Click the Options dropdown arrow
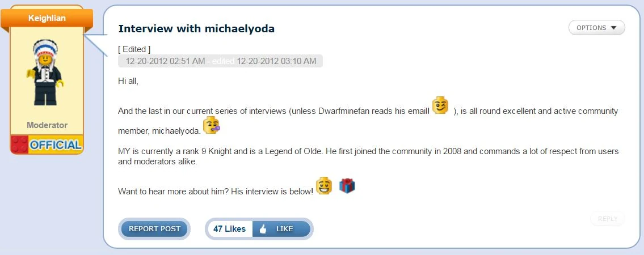The height and width of the screenshot is (255, 644). click(614, 28)
